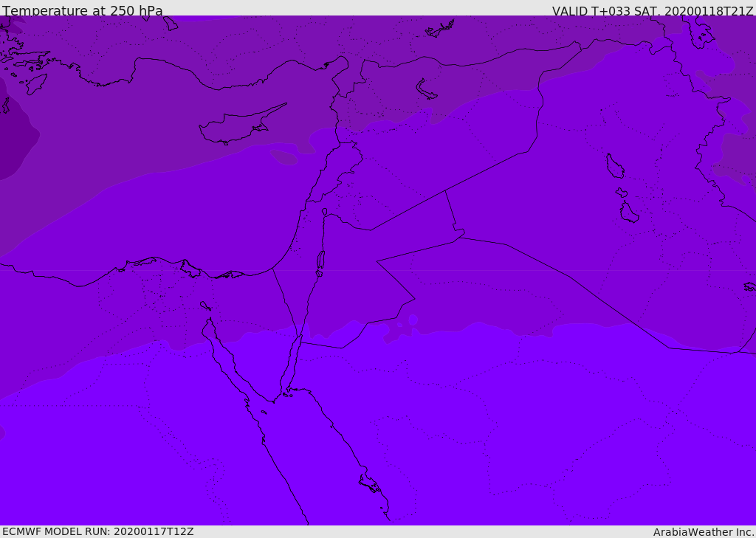
Task: Click the 'ArabiaWeather Inc.' credit text
Action: (704, 532)
